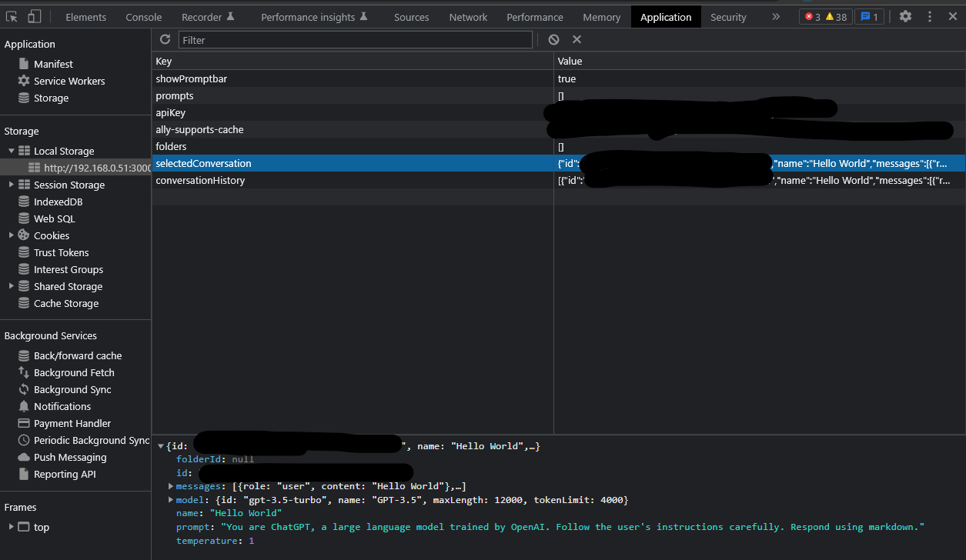Open the Manifest section
Image resolution: width=966 pixels, height=560 pixels.
[x=53, y=63]
